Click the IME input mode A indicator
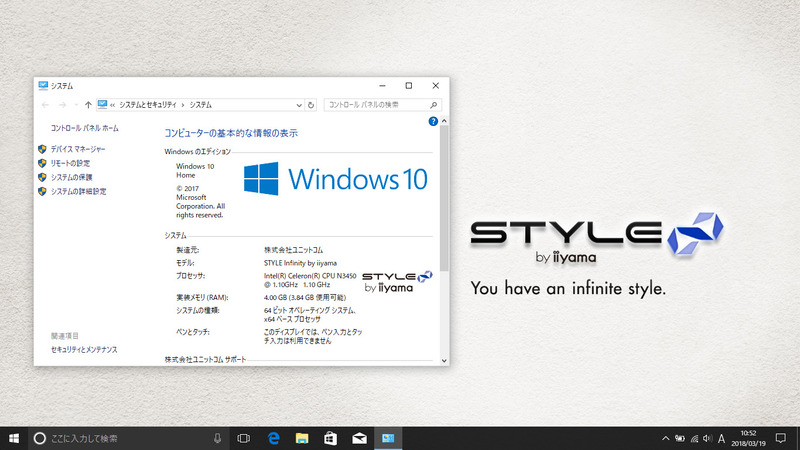800x450 pixels. (x=721, y=438)
